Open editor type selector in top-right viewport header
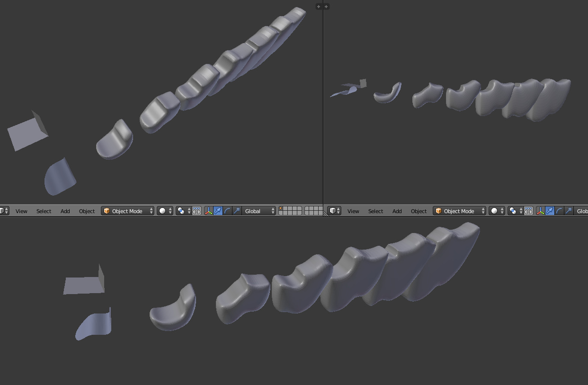 [335, 211]
